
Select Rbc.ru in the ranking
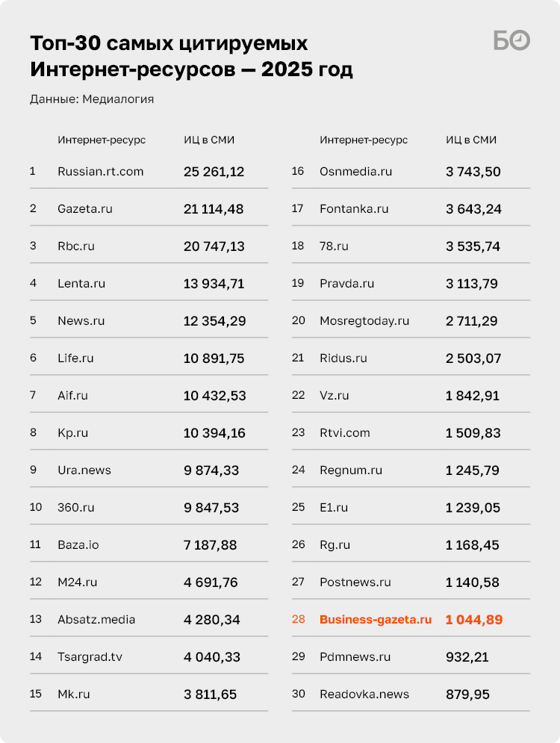[x=76, y=246]
